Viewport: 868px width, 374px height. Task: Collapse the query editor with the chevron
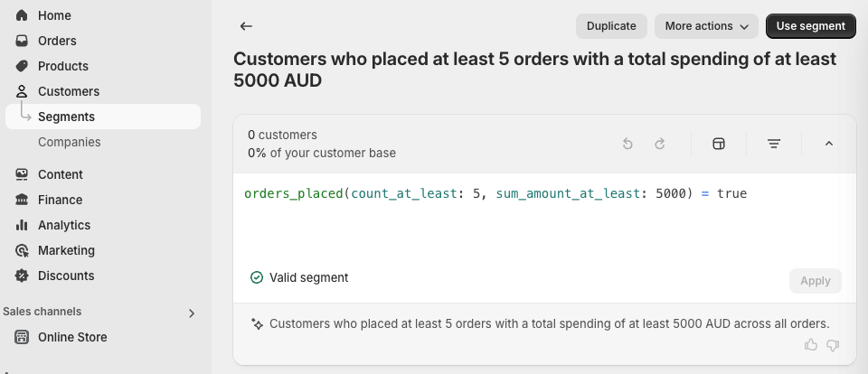[829, 144]
